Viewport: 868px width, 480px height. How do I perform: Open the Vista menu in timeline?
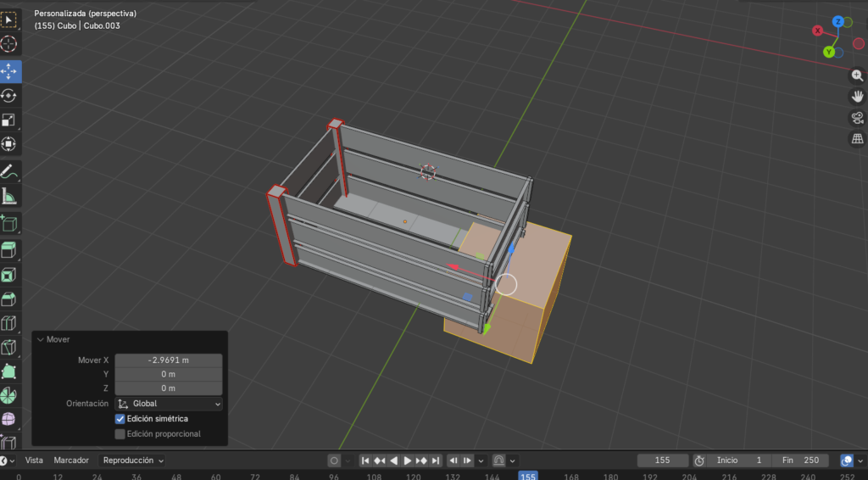[34, 460]
